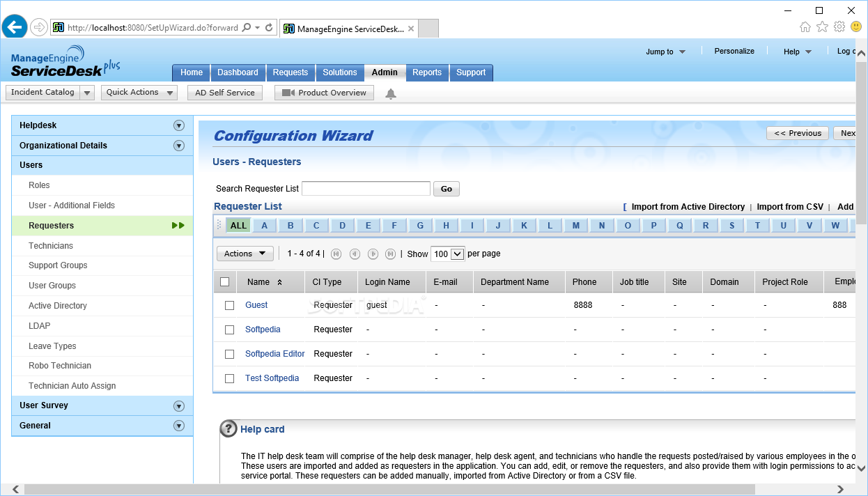Open the Jump to dropdown
868x496 pixels.
click(x=665, y=52)
